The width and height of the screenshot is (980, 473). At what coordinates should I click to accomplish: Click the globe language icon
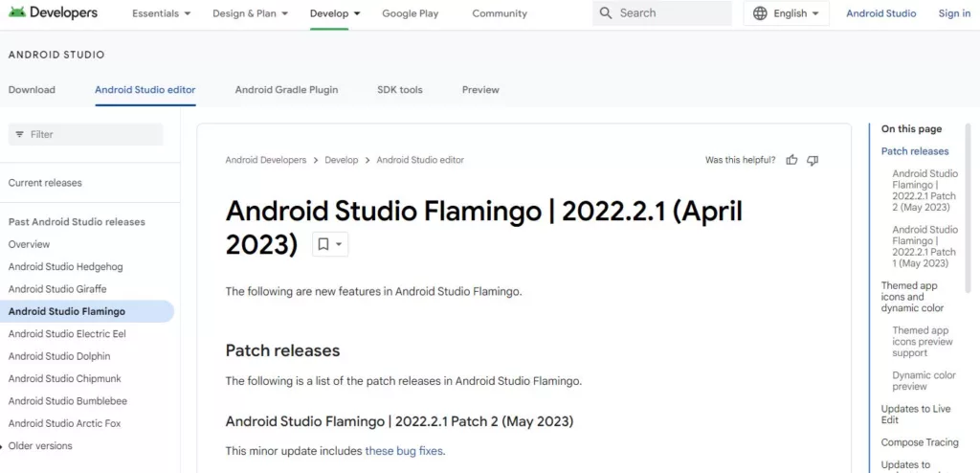(760, 13)
